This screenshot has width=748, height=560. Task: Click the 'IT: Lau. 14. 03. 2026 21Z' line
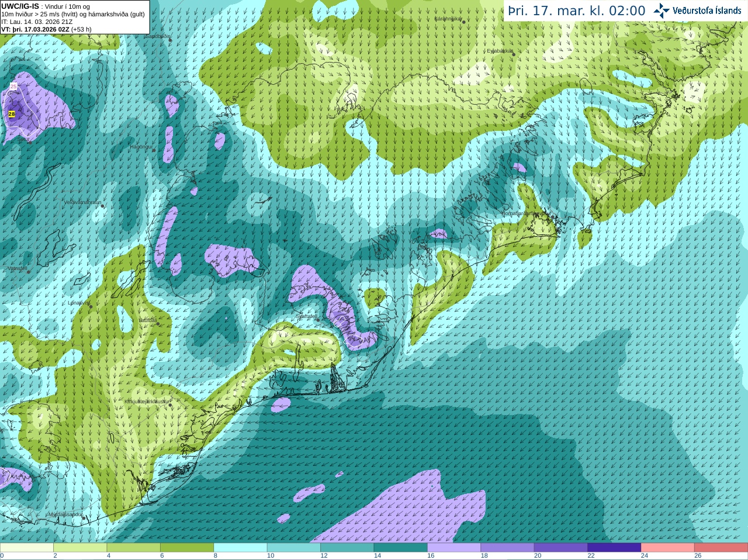click(37, 22)
